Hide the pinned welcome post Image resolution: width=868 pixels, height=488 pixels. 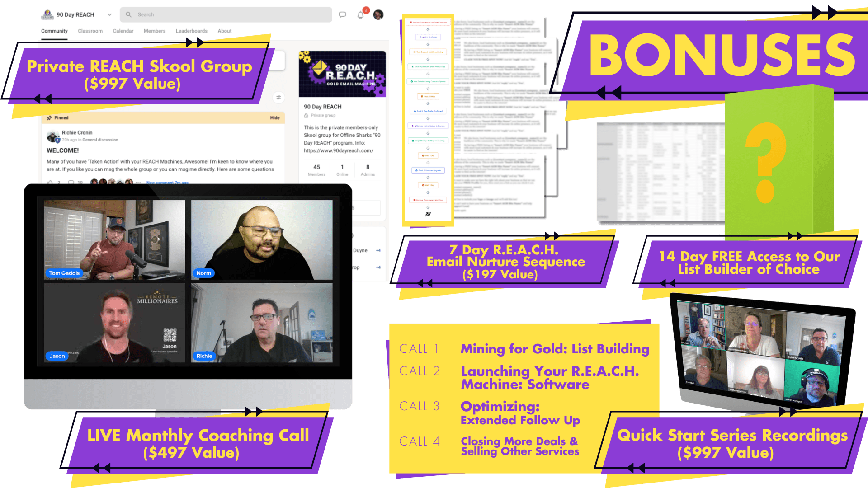275,117
